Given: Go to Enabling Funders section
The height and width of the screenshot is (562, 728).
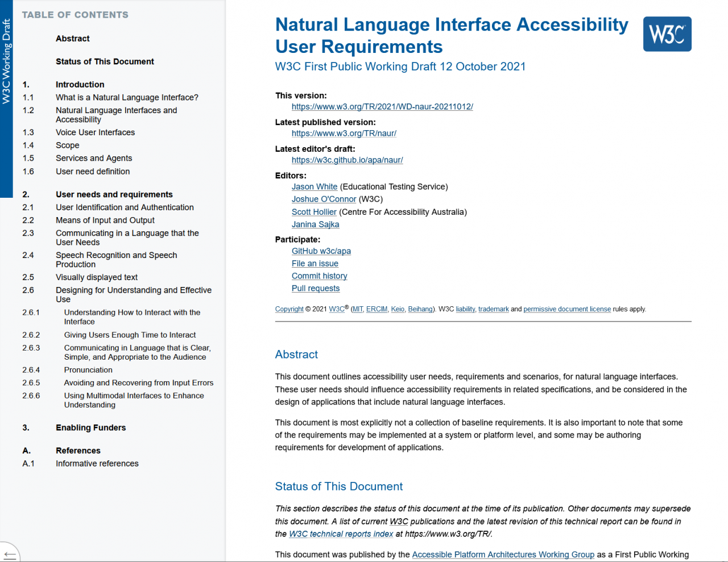Looking at the screenshot, I should [x=90, y=428].
